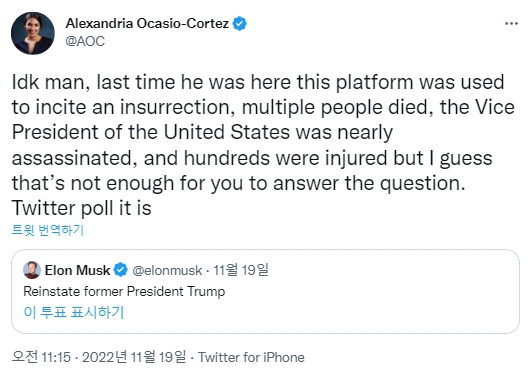The height and width of the screenshot is (376, 529).
Task: Open the three-dot more options menu
Action: pyautogui.click(x=511, y=24)
